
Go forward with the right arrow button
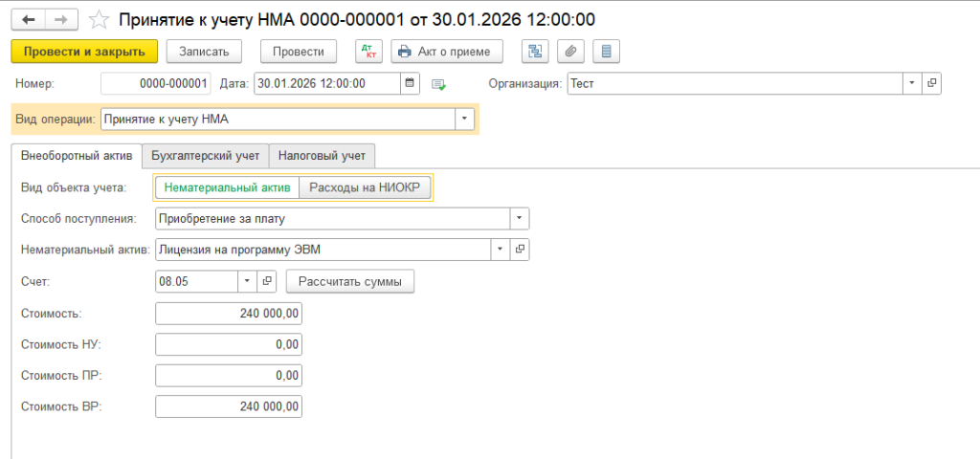(x=60, y=20)
